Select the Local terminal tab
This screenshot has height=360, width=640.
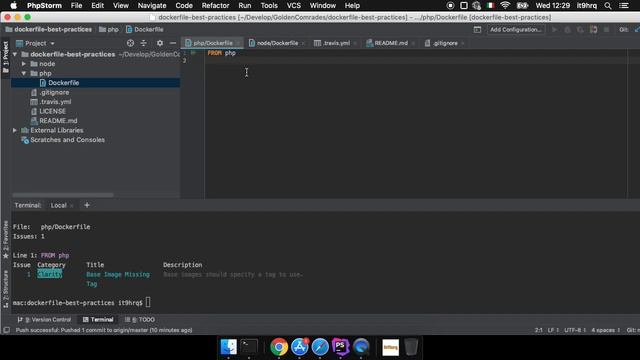58,205
